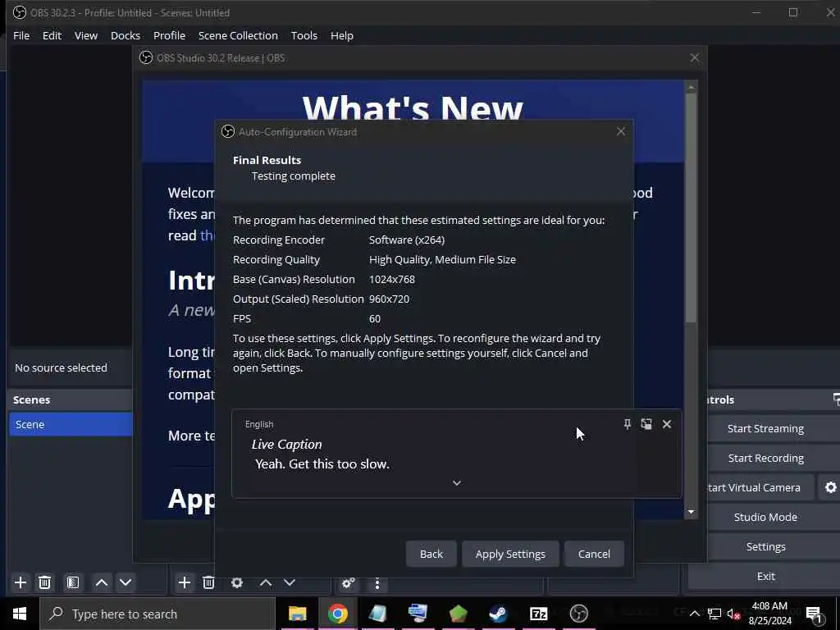Open notification center icon
840x630 pixels.
(x=814, y=615)
